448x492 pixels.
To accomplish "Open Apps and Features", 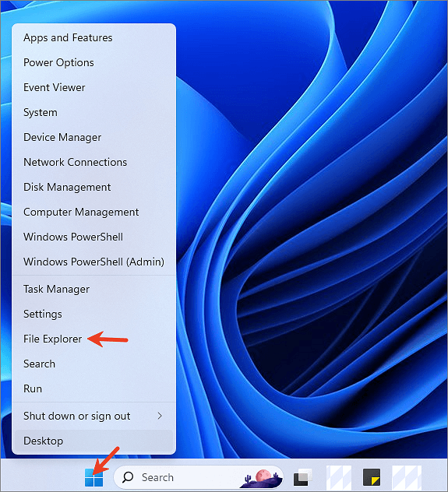I will pyautogui.click(x=93, y=37).
